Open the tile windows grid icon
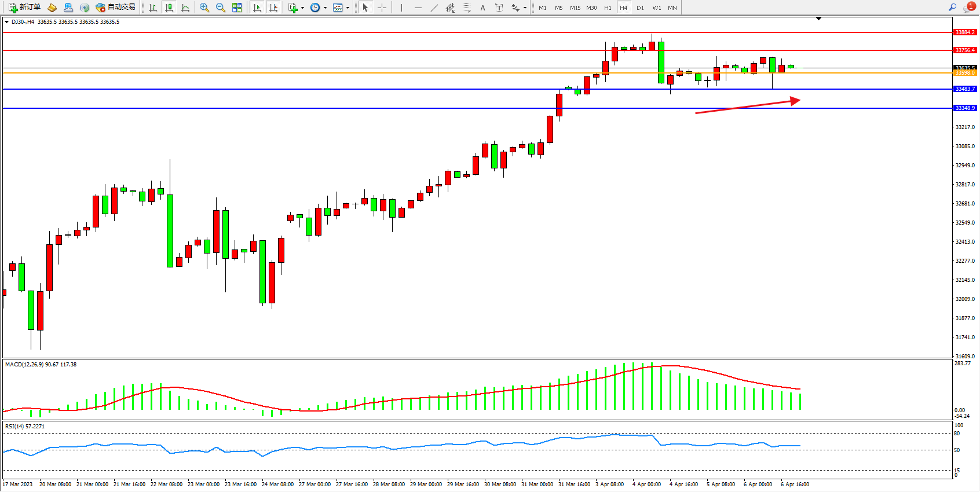The height and width of the screenshot is (492, 980). tap(237, 8)
